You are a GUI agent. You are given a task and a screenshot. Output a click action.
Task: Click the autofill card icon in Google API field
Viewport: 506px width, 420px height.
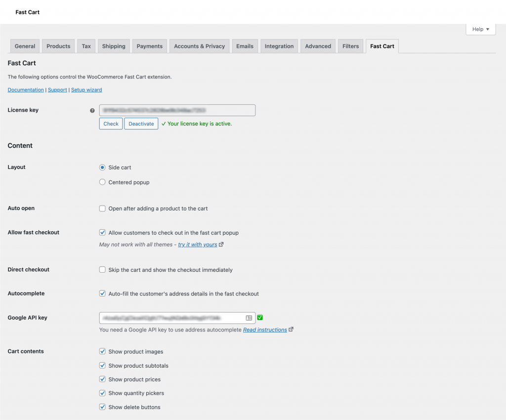coord(249,318)
